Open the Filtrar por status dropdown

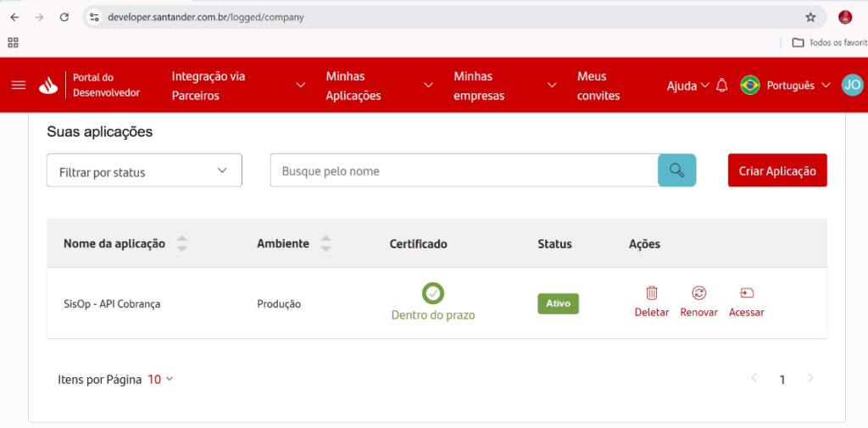point(144,170)
